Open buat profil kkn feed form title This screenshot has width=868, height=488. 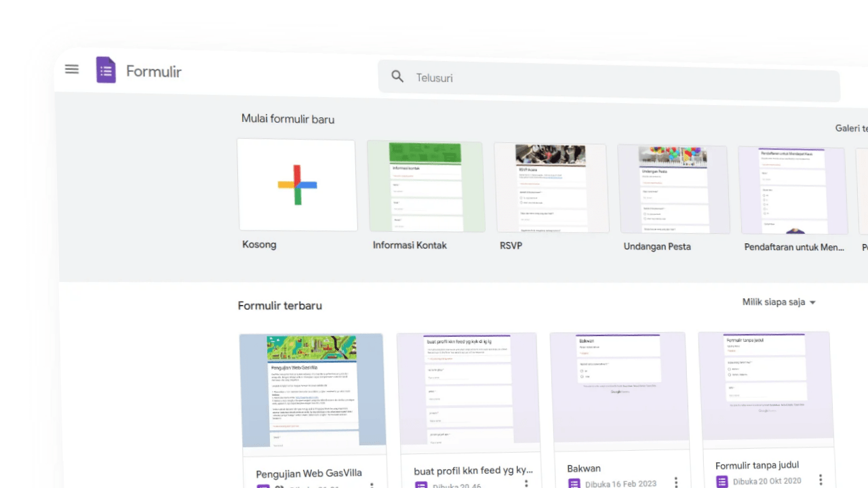[x=473, y=470]
